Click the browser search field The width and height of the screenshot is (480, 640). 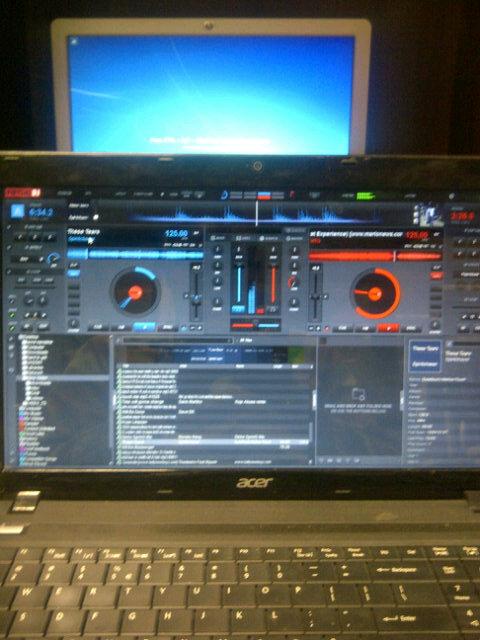click(x=178, y=340)
